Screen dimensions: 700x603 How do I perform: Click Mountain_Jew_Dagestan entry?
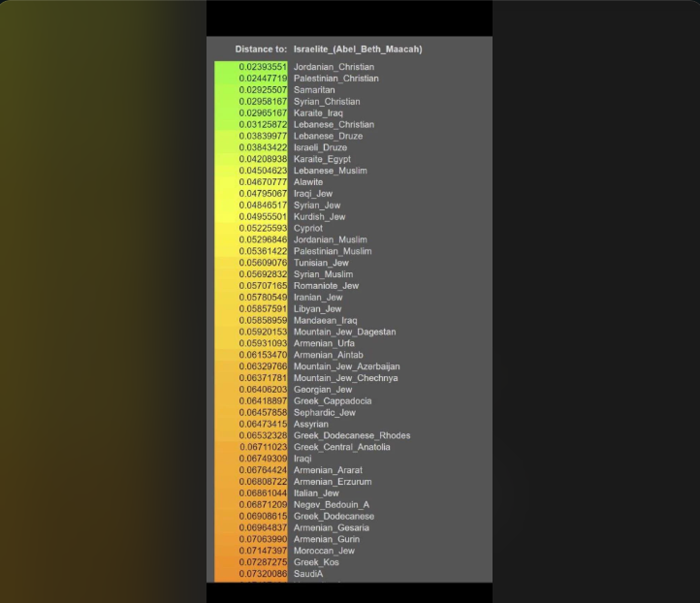coord(344,333)
